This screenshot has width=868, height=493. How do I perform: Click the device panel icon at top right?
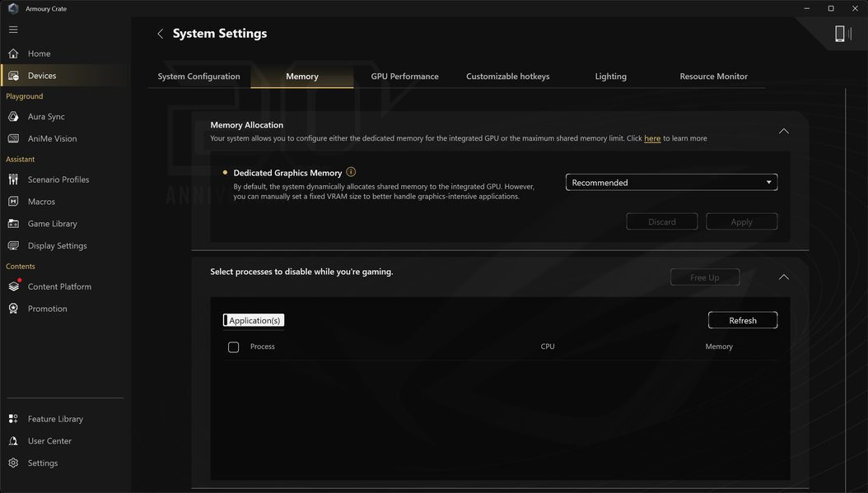842,34
